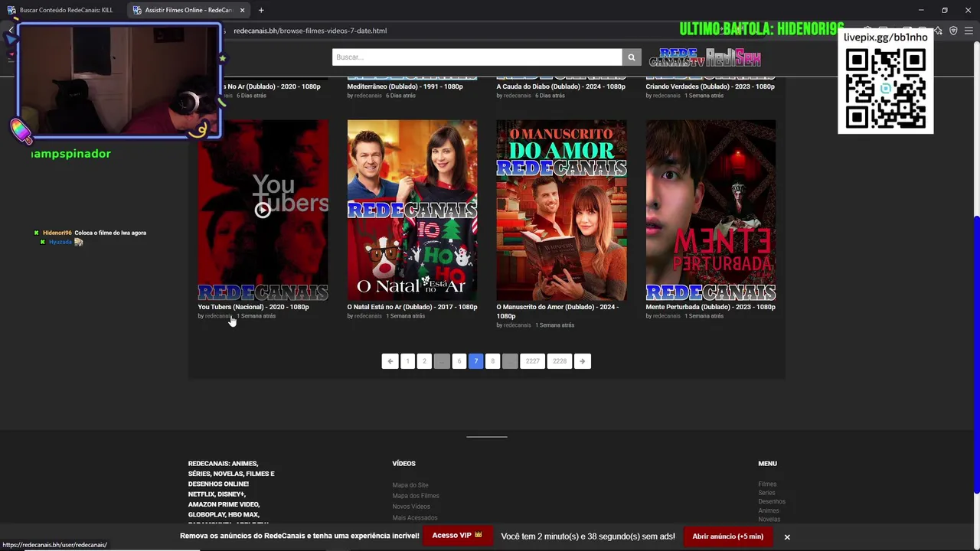Viewport: 980px width, 551px height.
Task: Click Abrir anúncio (+5 min) button
Action: (x=727, y=536)
